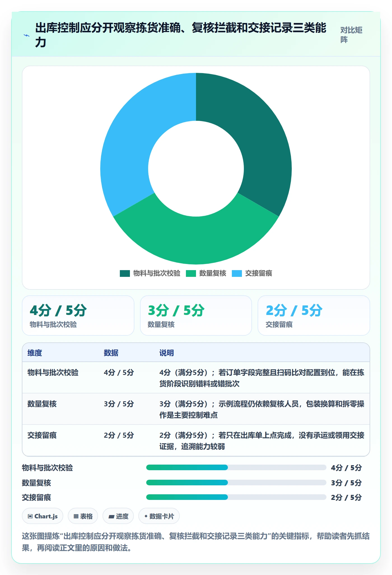The height and width of the screenshot is (575, 392).
Task: Click the Chart.js tag chip
Action: click(43, 516)
